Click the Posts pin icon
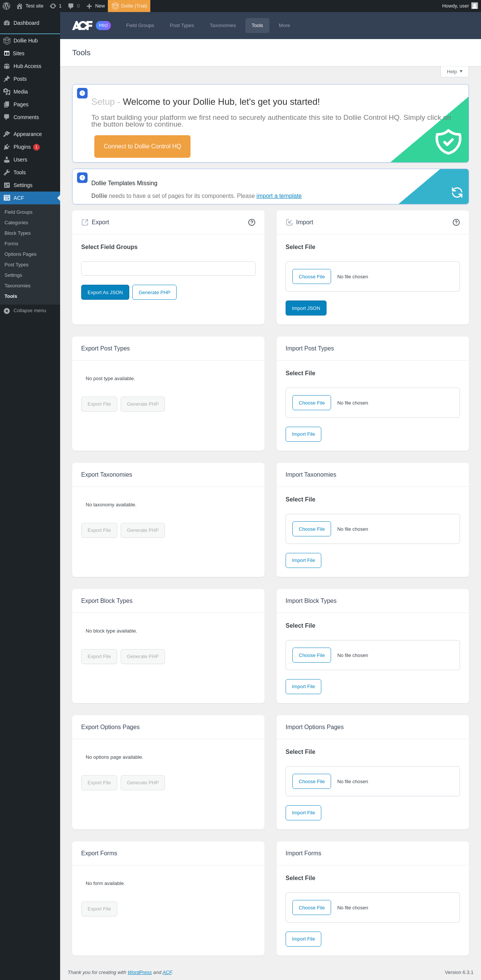The width and height of the screenshot is (481, 980). point(7,79)
